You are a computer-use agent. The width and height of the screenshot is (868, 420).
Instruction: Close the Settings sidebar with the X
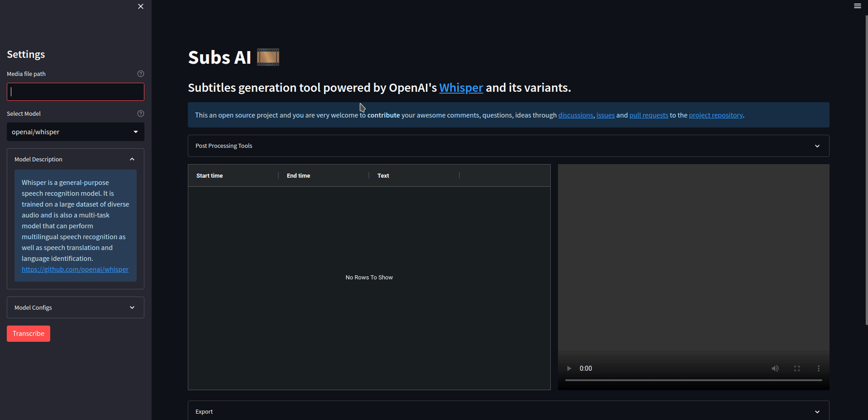[x=141, y=6]
